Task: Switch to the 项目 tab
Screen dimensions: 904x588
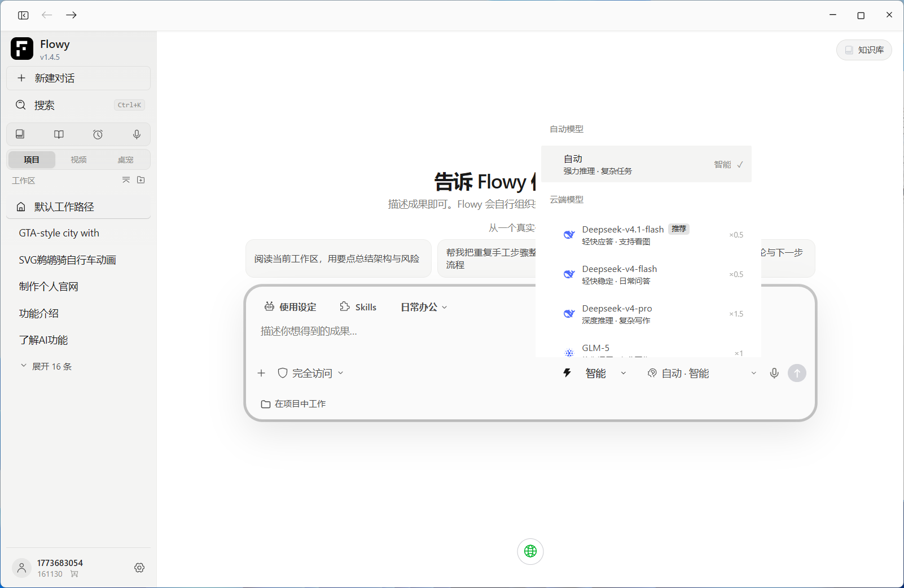Action: [x=32, y=160]
